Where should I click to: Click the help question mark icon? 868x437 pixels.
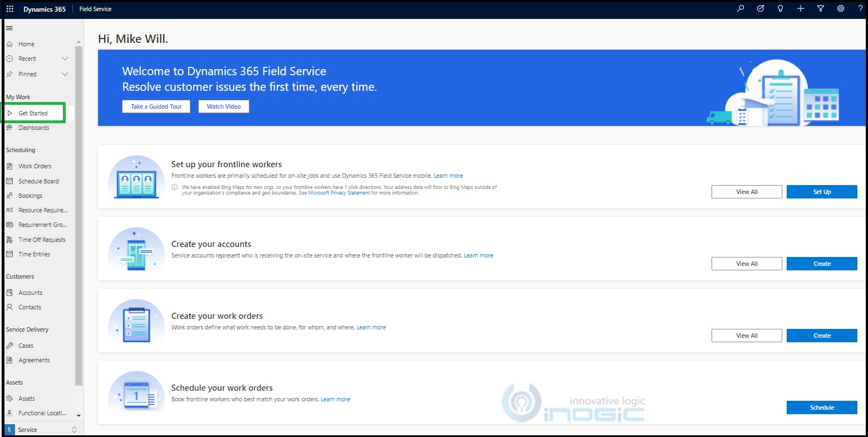[860, 8]
